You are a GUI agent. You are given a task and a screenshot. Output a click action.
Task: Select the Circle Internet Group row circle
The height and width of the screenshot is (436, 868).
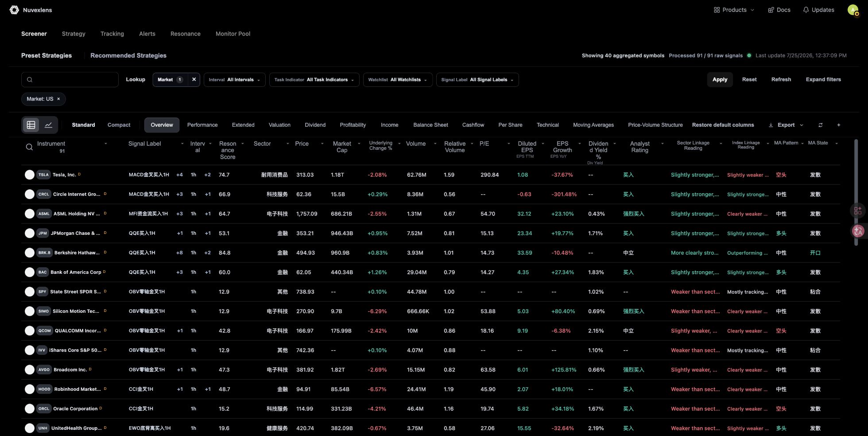click(30, 194)
